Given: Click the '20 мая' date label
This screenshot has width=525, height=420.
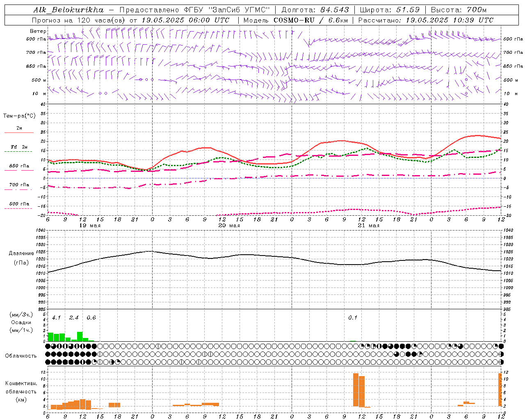Looking at the screenshot, I should pyautogui.click(x=229, y=226).
